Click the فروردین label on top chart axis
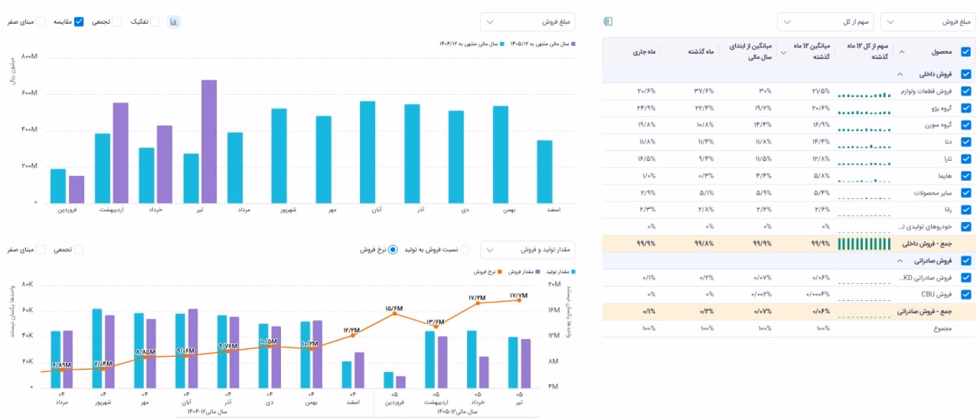The image size is (980, 418). pos(68,209)
